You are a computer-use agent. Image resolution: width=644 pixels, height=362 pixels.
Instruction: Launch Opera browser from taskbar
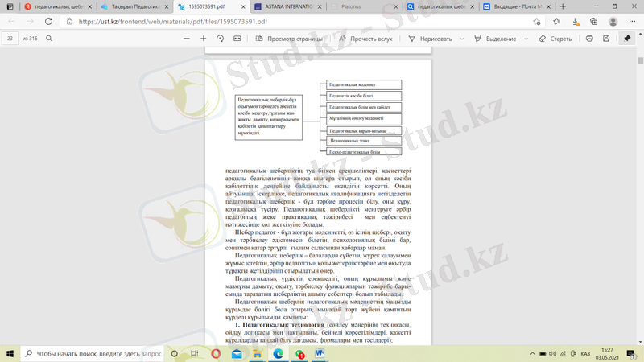coord(216,353)
